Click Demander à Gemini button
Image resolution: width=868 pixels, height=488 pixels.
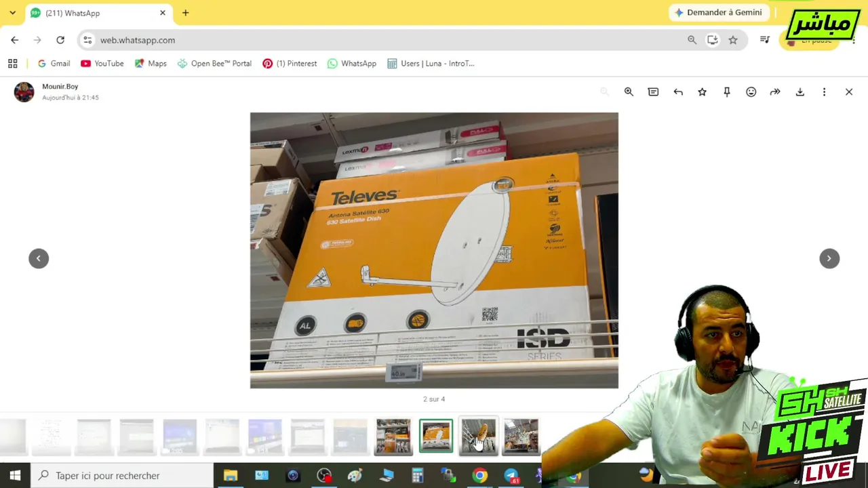click(x=718, y=13)
